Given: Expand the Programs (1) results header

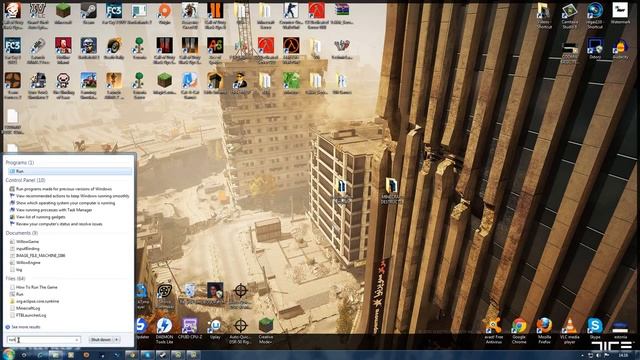Looking at the screenshot, I should pyautogui.click(x=20, y=162).
